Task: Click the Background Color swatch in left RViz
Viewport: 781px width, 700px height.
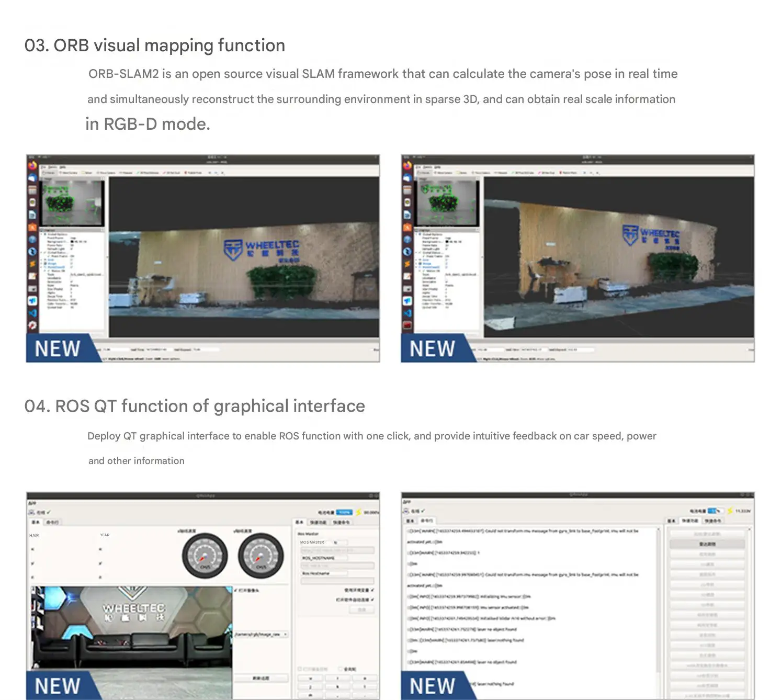Action: point(73,242)
